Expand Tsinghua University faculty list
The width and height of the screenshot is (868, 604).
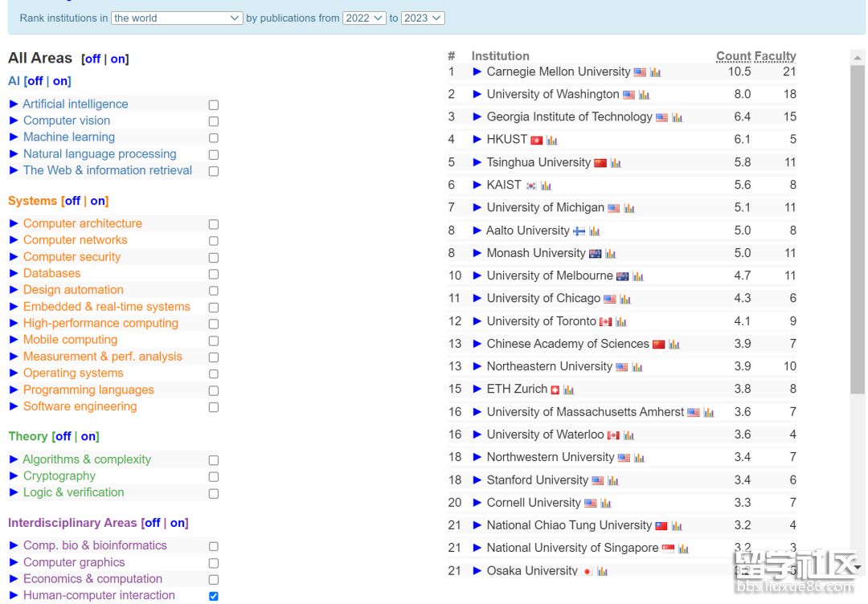(477, 162)
